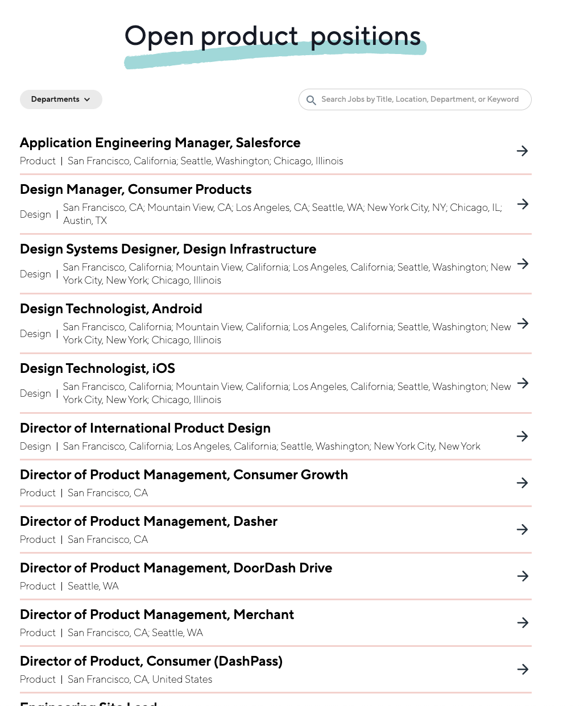Open Director of Product Management, Consumer Growth
This screenshot has height=706, width=588.
(184, 475)
